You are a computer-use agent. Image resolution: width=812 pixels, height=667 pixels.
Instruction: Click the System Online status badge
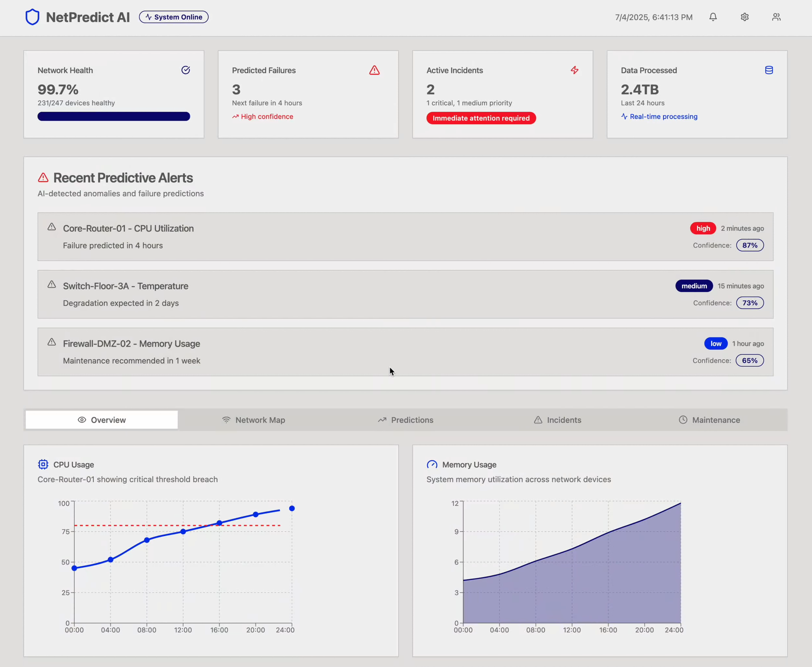pyautogui.click(x=173, y=17)
